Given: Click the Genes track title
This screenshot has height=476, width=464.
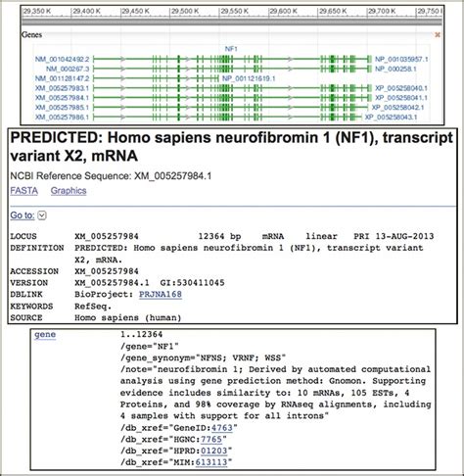Looking at the screenshot, I should tap(31, 35).
